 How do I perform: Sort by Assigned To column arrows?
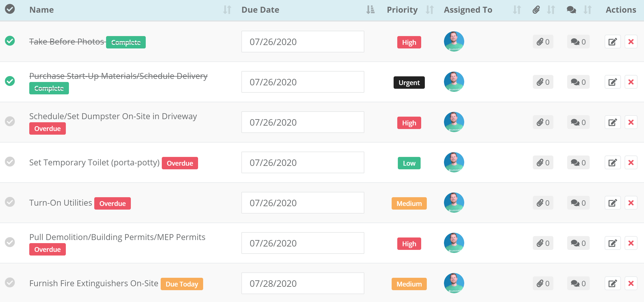[517, 10]
